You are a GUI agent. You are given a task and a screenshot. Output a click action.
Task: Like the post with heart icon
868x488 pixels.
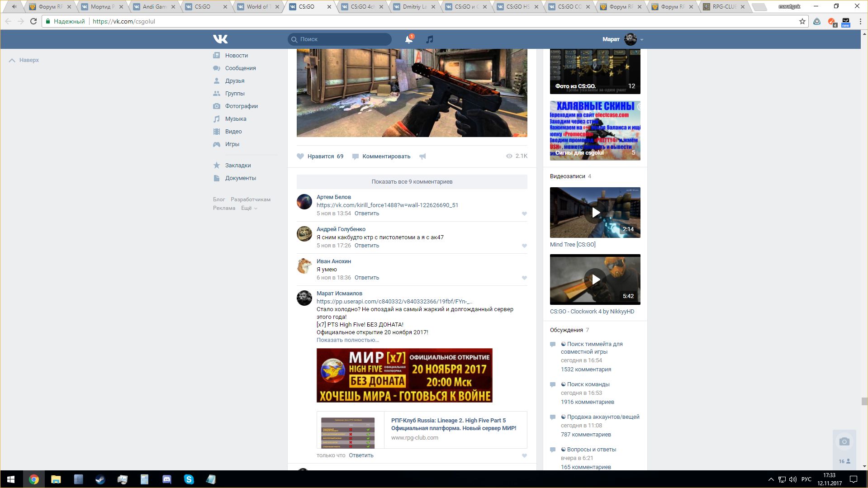click(x=300, y=156)
